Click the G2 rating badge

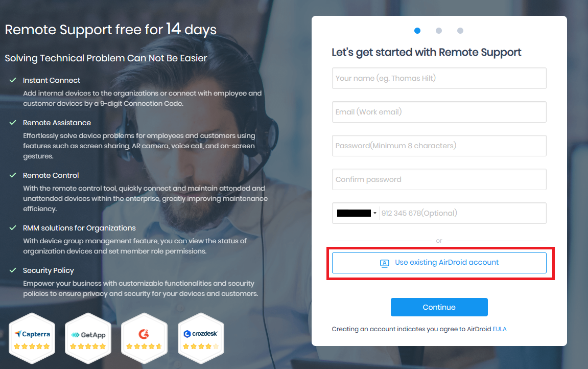(145, 338)
